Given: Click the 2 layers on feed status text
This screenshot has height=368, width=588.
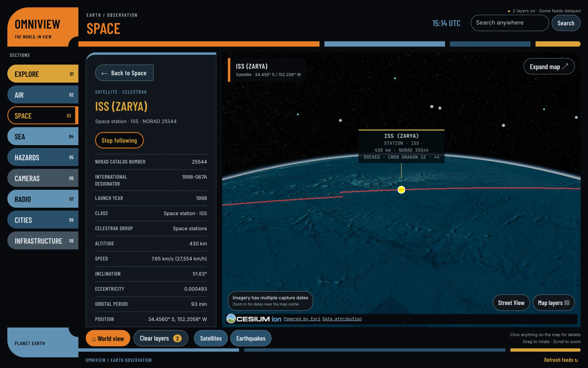Looking at the screenshot, I should tap(524, 11).
